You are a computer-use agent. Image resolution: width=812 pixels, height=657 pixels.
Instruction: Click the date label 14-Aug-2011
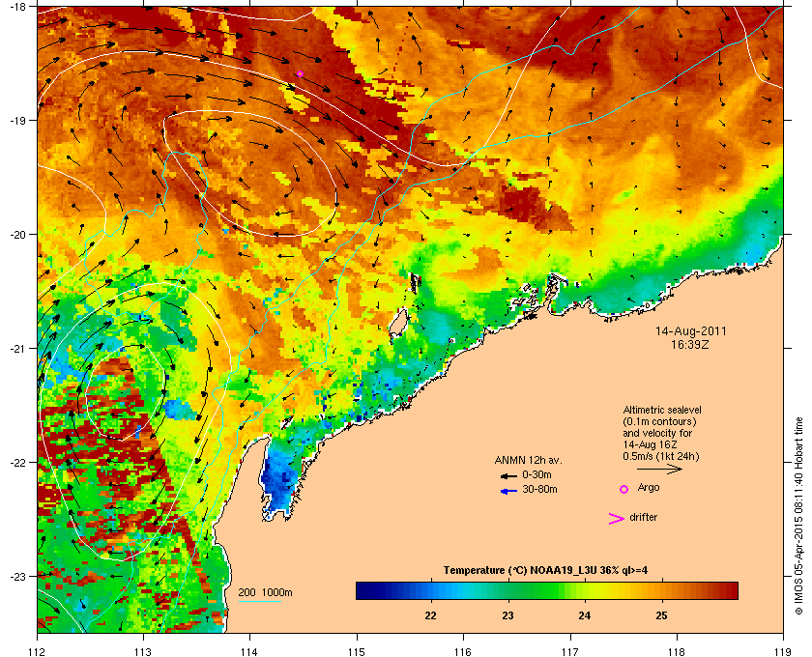coord(690,331)
